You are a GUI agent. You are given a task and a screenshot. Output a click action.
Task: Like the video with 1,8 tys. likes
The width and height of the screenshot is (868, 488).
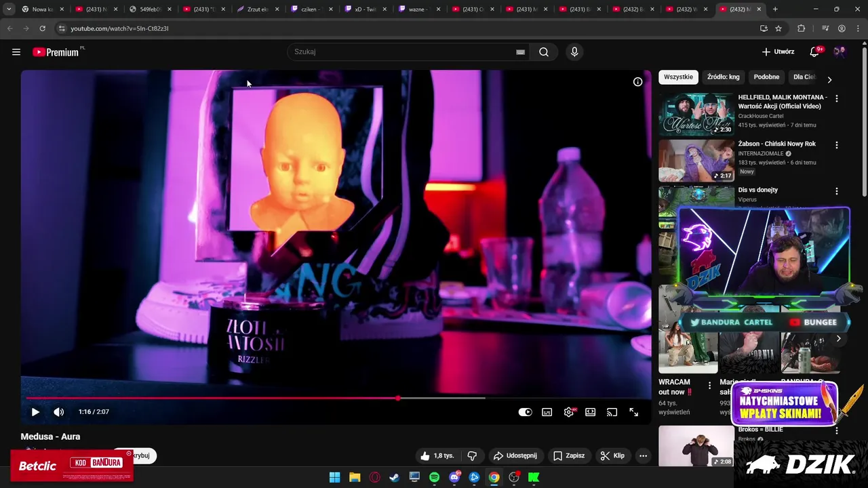tap(437, 455)
